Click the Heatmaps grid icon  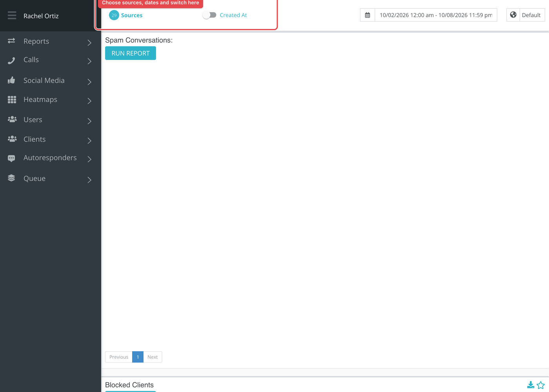pos(12,100)
